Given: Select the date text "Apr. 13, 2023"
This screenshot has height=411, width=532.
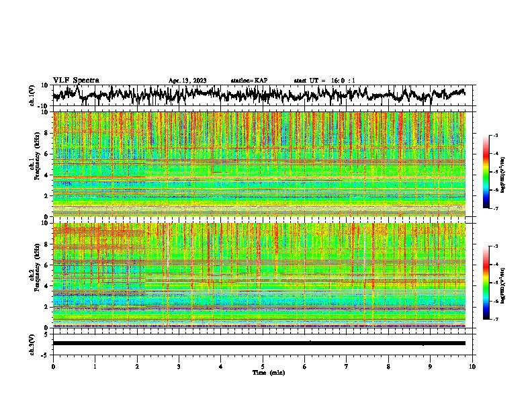Looking at the screenshot, I should click(187, 81).
